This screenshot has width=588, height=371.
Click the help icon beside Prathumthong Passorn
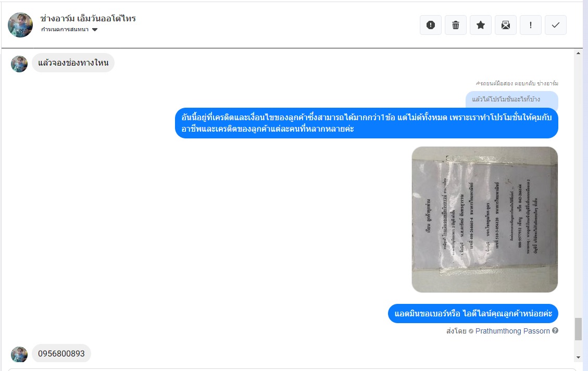[555, 330]
